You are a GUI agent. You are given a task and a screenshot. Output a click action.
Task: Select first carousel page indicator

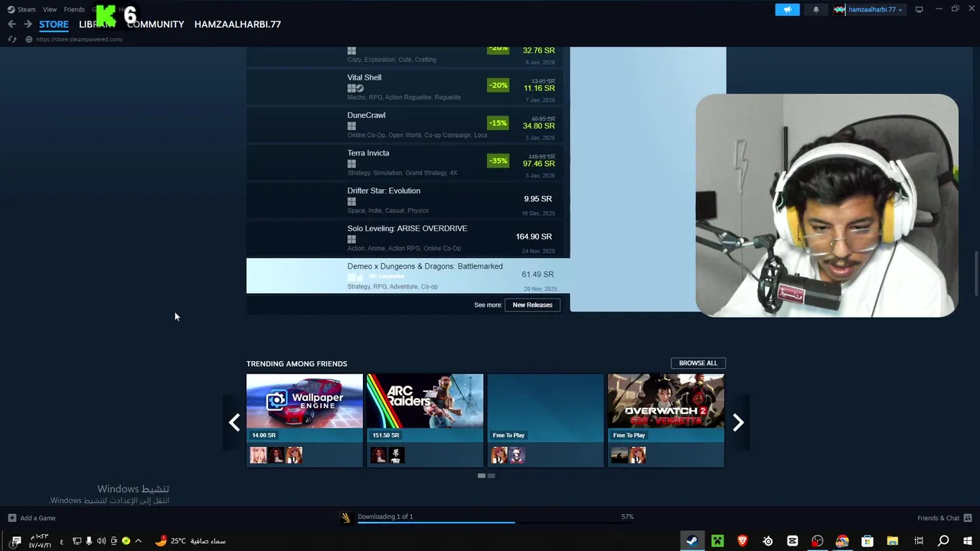pos(482,476)
